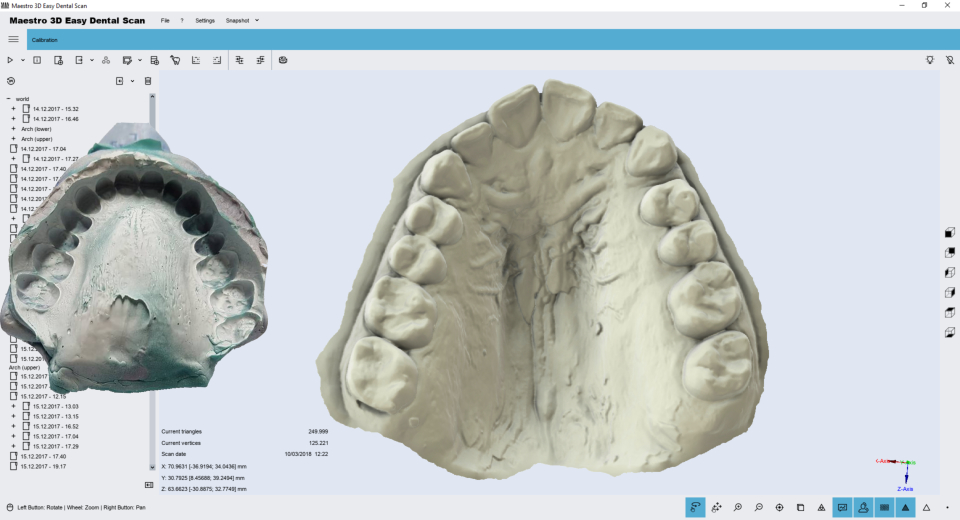Expand the first Arch (upper) node

pyautogui.click(x=13, y=138)
